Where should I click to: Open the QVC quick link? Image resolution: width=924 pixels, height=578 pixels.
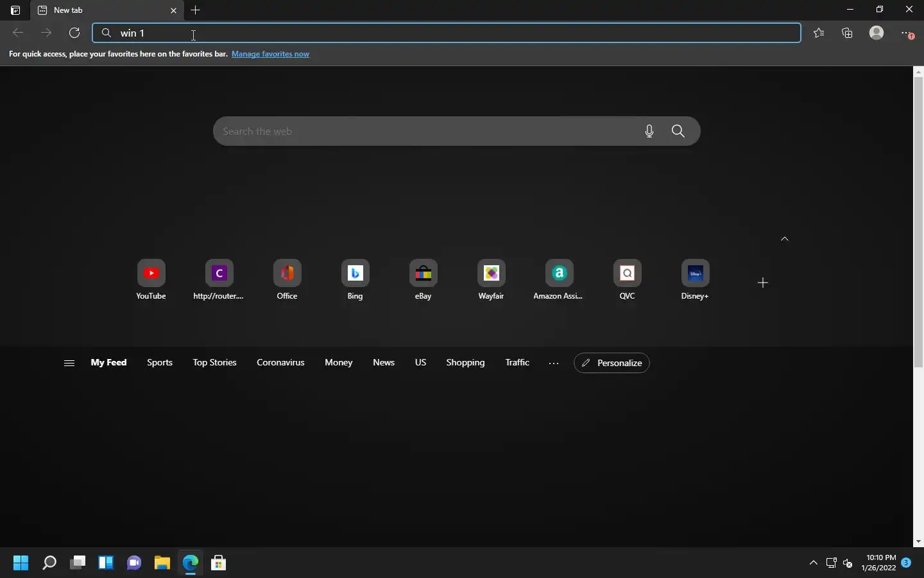[627, 280]
